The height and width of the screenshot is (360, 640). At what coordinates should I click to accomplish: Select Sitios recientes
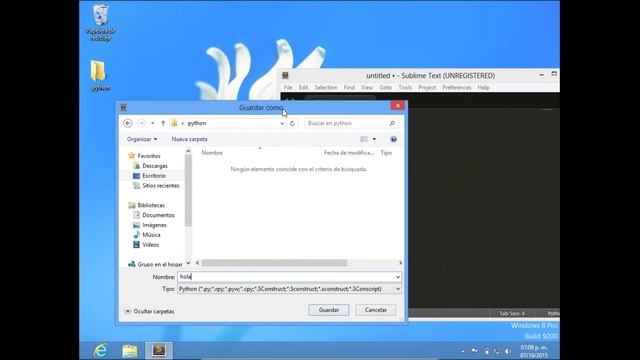(156, 185)
